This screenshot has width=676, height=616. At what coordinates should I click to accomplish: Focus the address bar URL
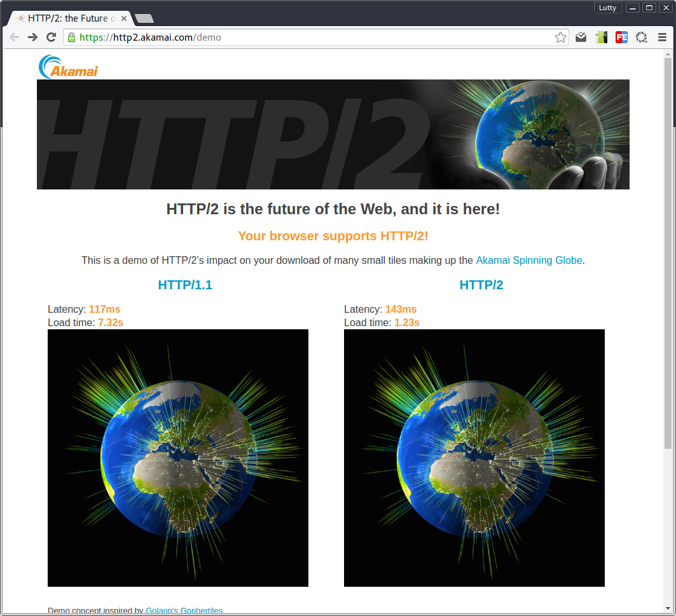point(315,38)
